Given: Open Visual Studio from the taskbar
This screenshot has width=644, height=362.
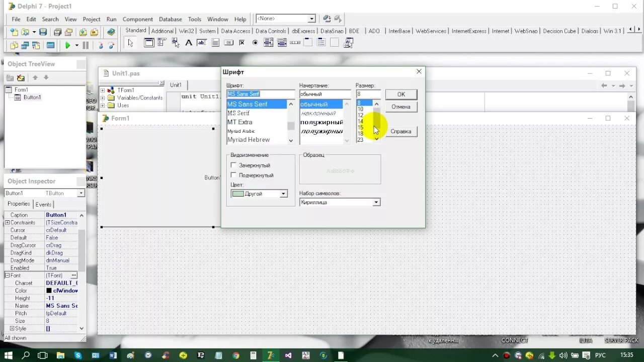Looking at the screenshot, I should coord(288,355).
